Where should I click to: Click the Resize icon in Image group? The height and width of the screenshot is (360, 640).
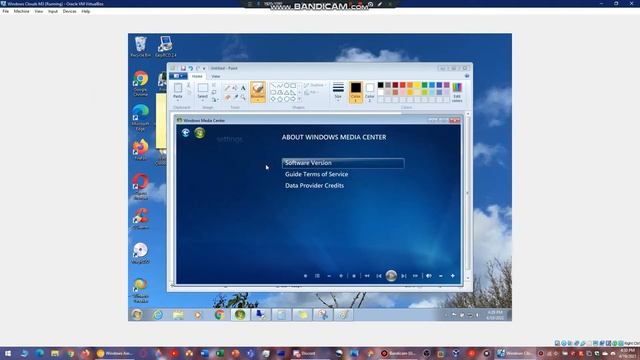click(x=214, y=93)
